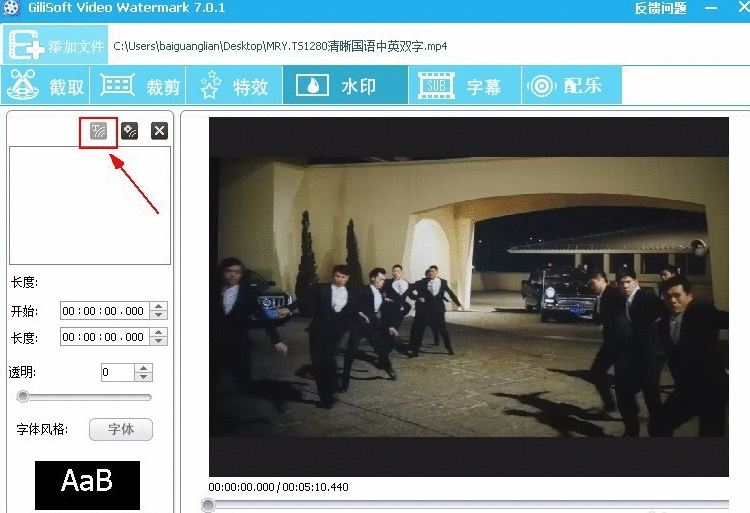Click the video preview area
Screen dimensions: 750x513
point(469,296)
